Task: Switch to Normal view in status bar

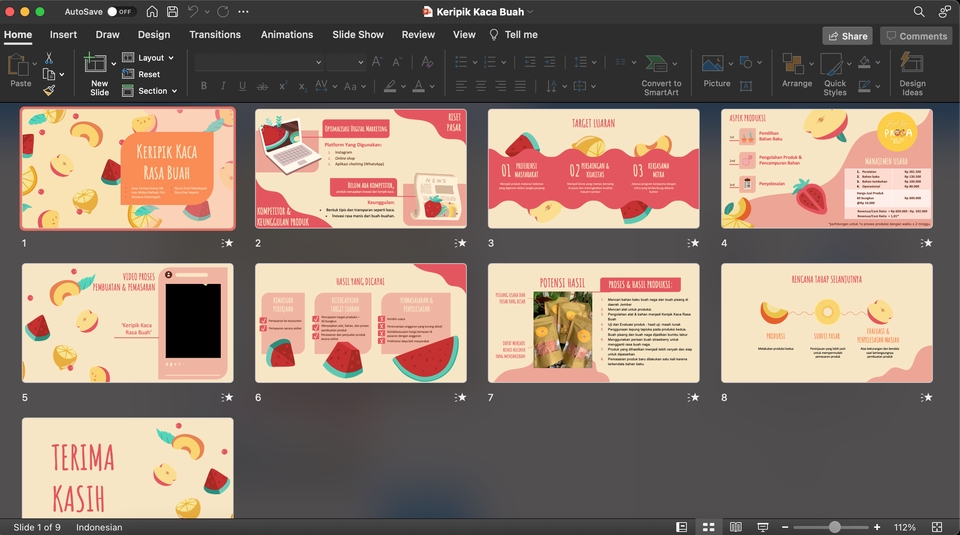Action: coord(681,527)
